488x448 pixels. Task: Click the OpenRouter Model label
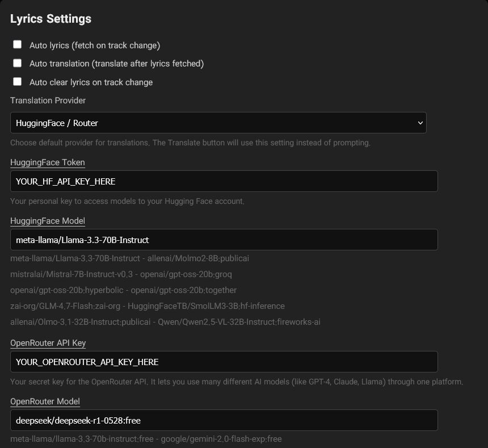45,401
